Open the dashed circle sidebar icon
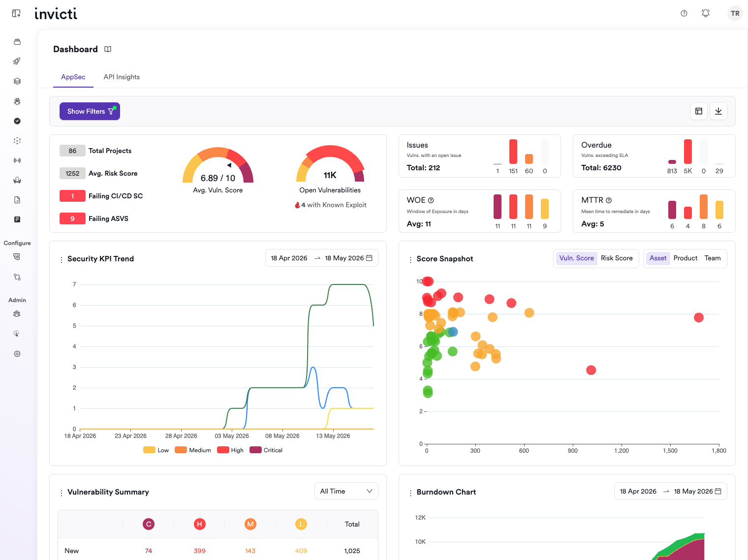Image resolution: width=748 pixels, height=560 pixels. [17, 141]
